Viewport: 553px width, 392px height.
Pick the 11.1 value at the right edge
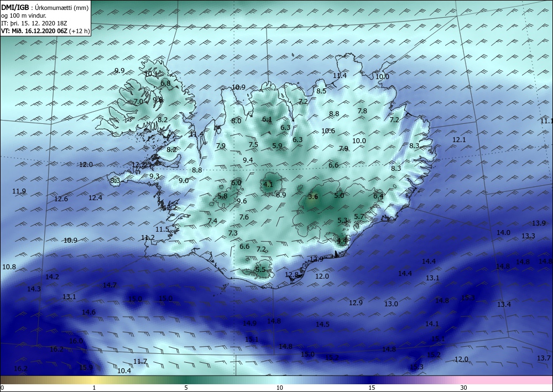pos(546,121)
